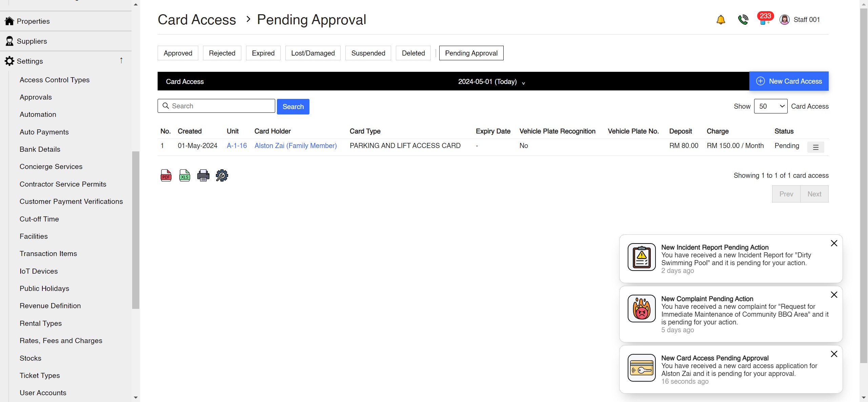Click the printer icon
Viewport: 868px width, 402px height.
203,175
